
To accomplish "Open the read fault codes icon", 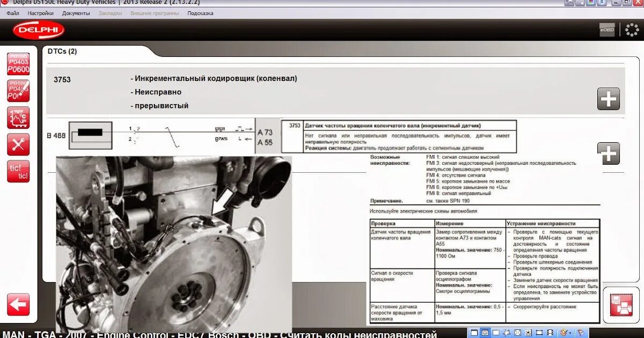I will tap(18, 64).
